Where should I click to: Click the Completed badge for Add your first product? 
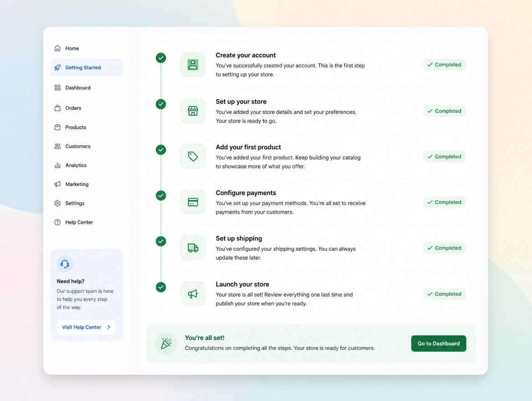pos(444,157)
